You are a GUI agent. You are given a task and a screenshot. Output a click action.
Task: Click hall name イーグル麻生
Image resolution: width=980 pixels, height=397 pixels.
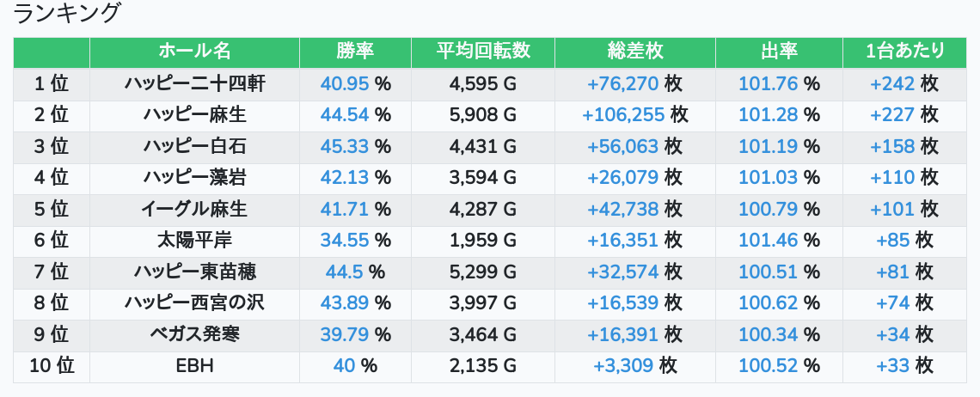point(194,209)
